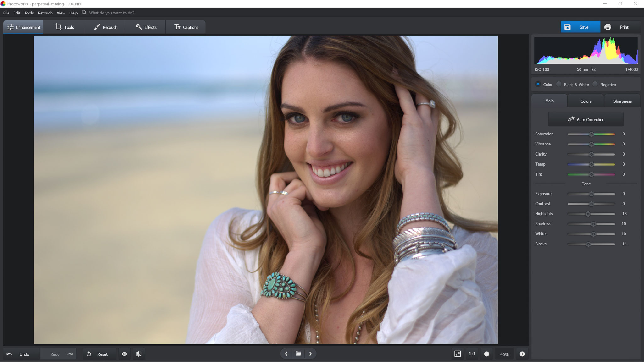644x362 pixels.
Task: Select the Retouch brush tool
Action: click(97, 27)
